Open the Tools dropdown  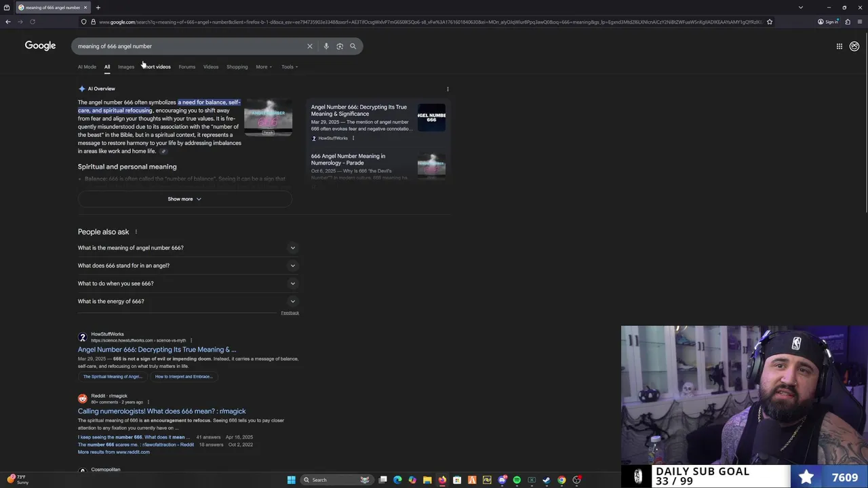tap(290, 67)
